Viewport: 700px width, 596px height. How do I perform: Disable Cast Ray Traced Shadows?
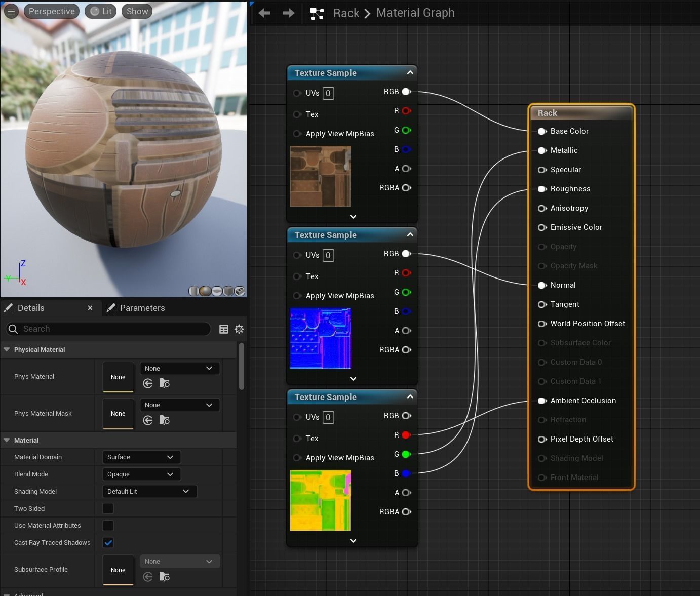click(x=108, y=542)
